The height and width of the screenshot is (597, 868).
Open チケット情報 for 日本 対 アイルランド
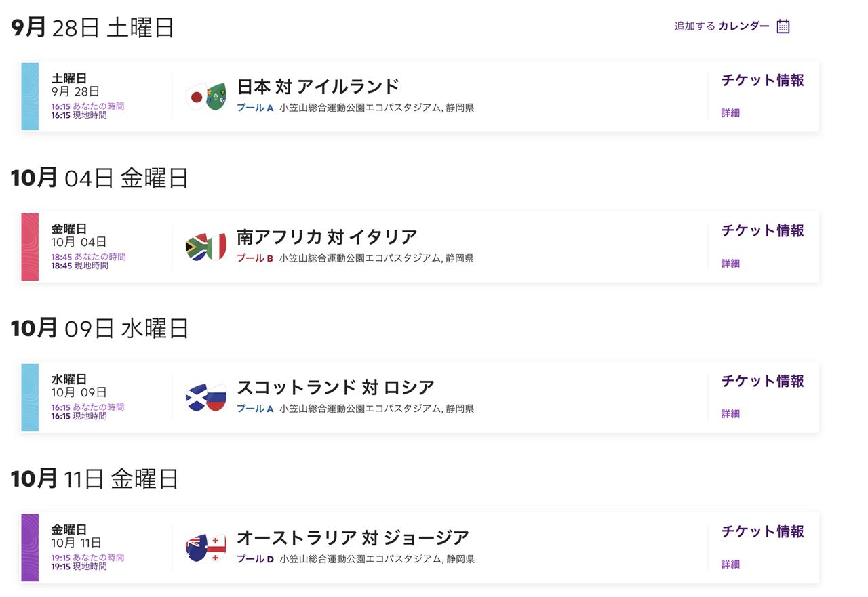[x=763, y=80]
